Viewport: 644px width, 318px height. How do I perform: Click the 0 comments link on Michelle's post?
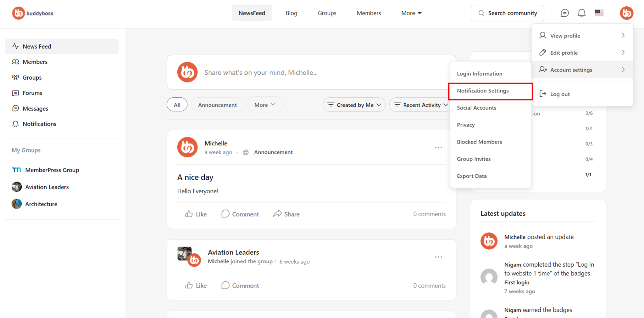(429, 214)
